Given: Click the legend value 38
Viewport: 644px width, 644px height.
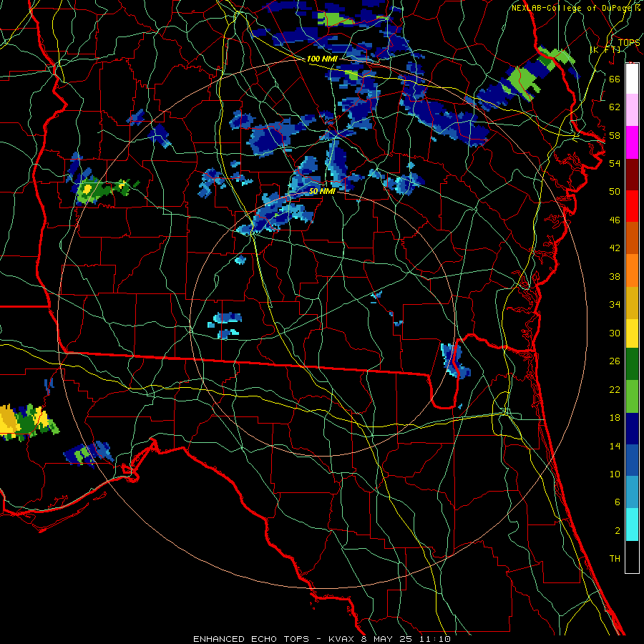Looking at the screenshot, I should pos(615,276).
